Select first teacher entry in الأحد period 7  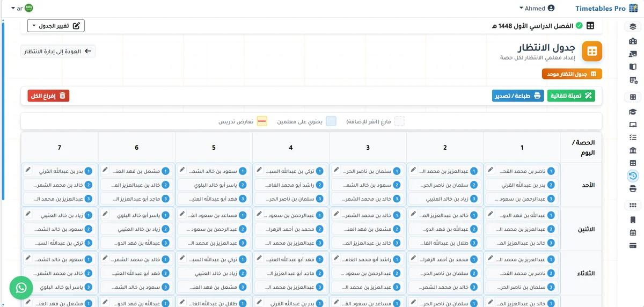pyautogui.click(x=58, y=171)
